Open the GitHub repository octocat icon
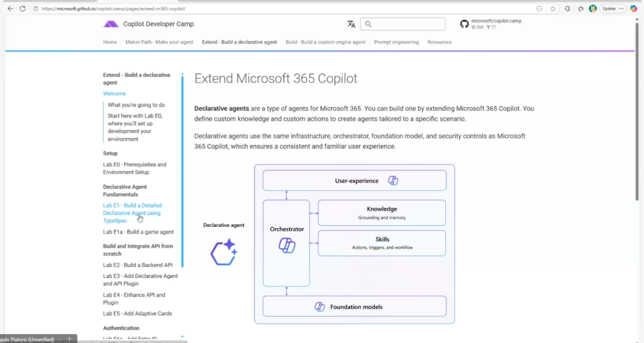 click(x=464, y=24)
